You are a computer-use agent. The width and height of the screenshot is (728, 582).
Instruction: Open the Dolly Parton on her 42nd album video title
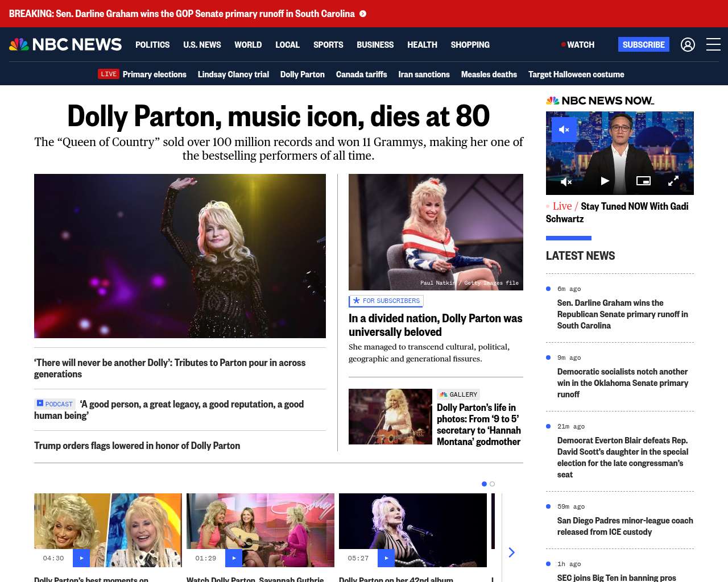click(396, 579)
